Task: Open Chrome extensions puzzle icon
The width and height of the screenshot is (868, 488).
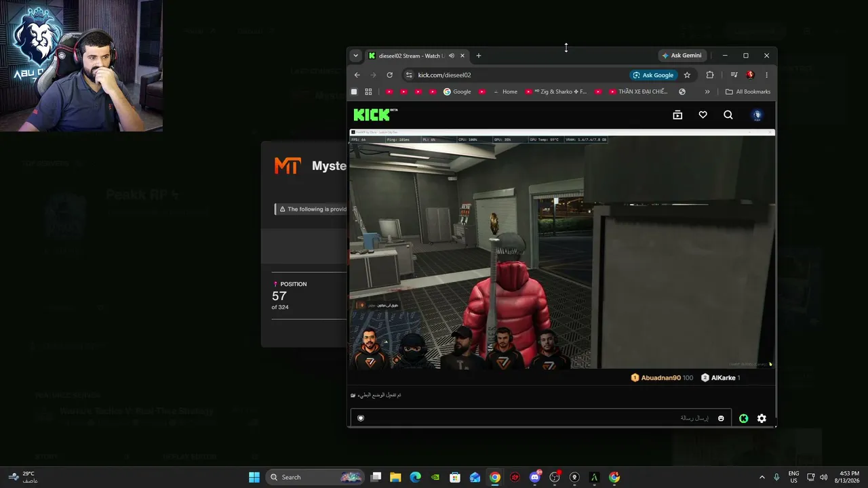Action: click(710, 75)
